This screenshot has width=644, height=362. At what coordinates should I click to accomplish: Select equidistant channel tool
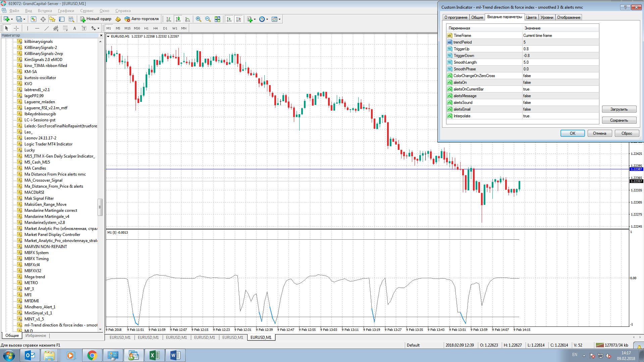[x=56, y=28]
